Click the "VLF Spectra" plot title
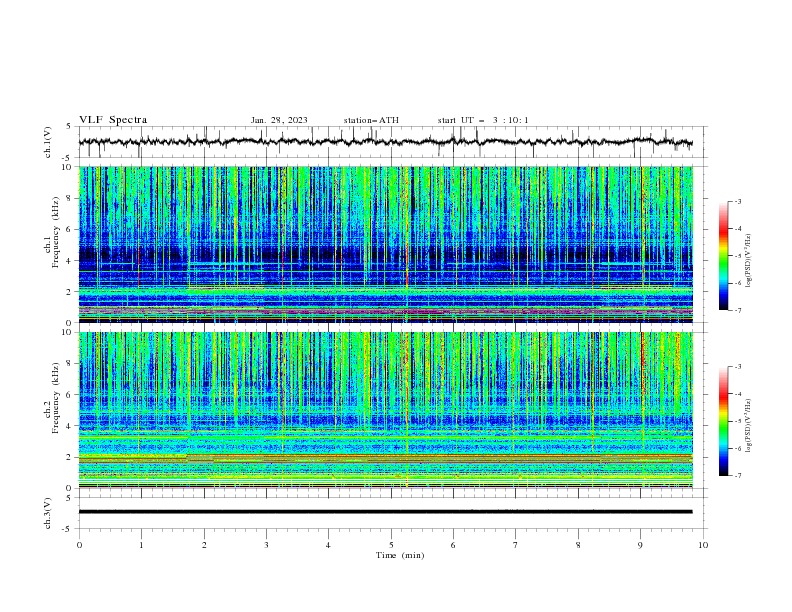The image size is (792, 612). pos(113,120)
